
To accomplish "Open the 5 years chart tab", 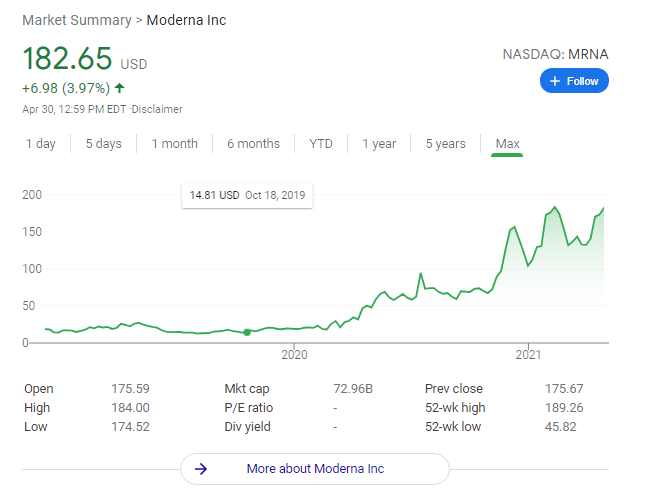I will click(445, 144).
